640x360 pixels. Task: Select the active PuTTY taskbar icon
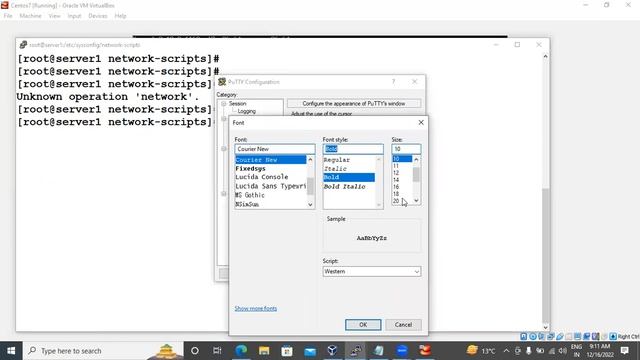click(356, 351)
